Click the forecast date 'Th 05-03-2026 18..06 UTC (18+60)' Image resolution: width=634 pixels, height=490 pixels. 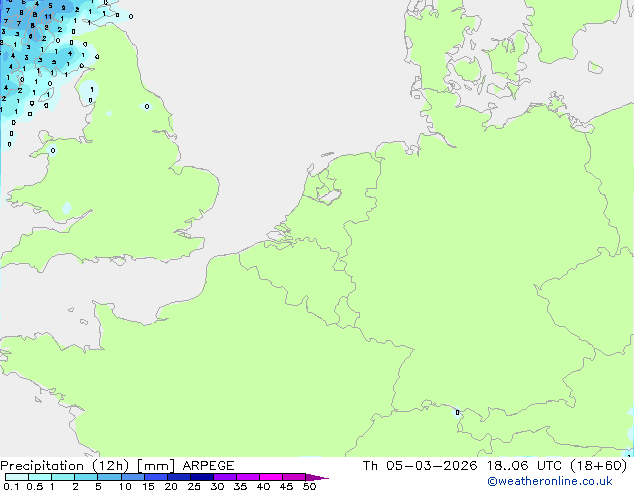495,466
